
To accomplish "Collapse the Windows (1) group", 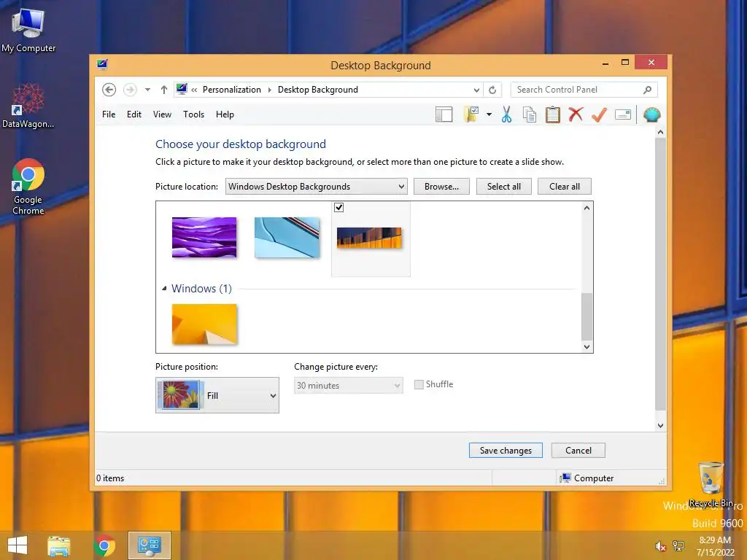I will [164, 288].
